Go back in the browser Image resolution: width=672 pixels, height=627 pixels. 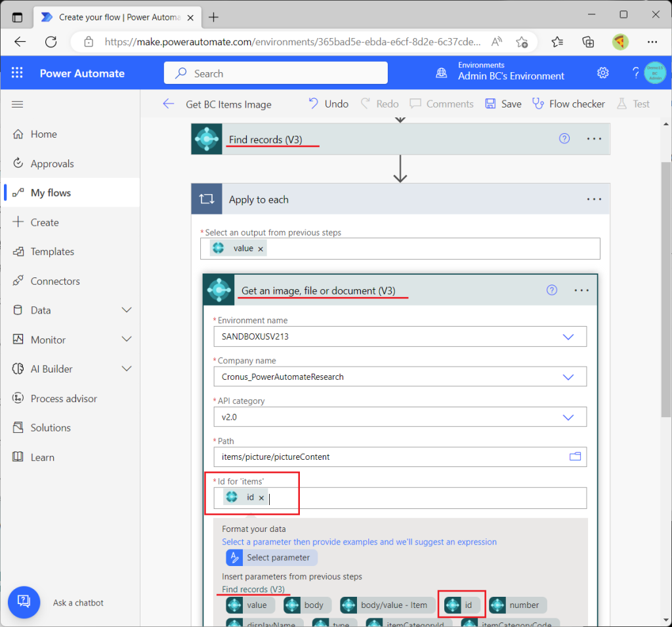pyautogui.click(x=20, y=41)
